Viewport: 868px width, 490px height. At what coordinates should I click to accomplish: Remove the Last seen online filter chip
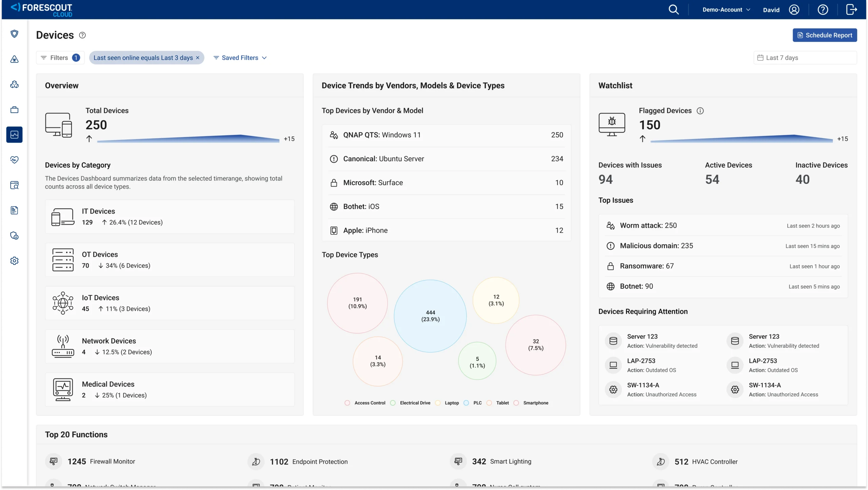tap(198, 58)
